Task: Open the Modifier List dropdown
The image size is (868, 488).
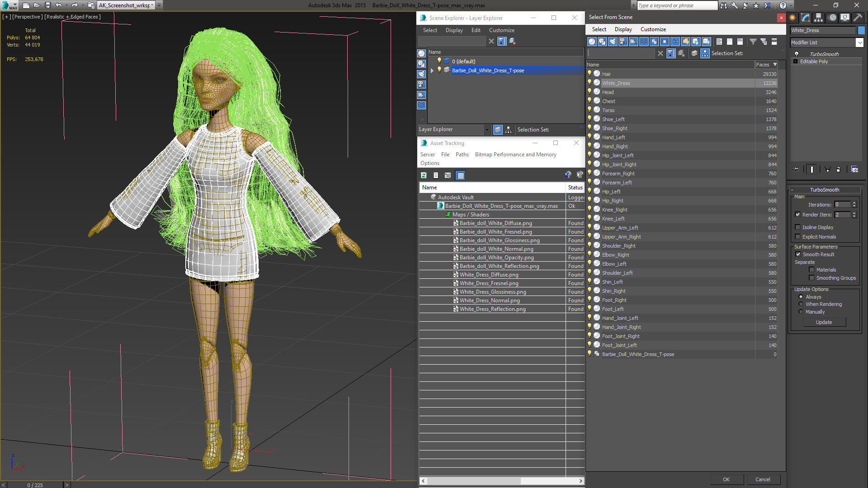Action: (x=859, y=42)
